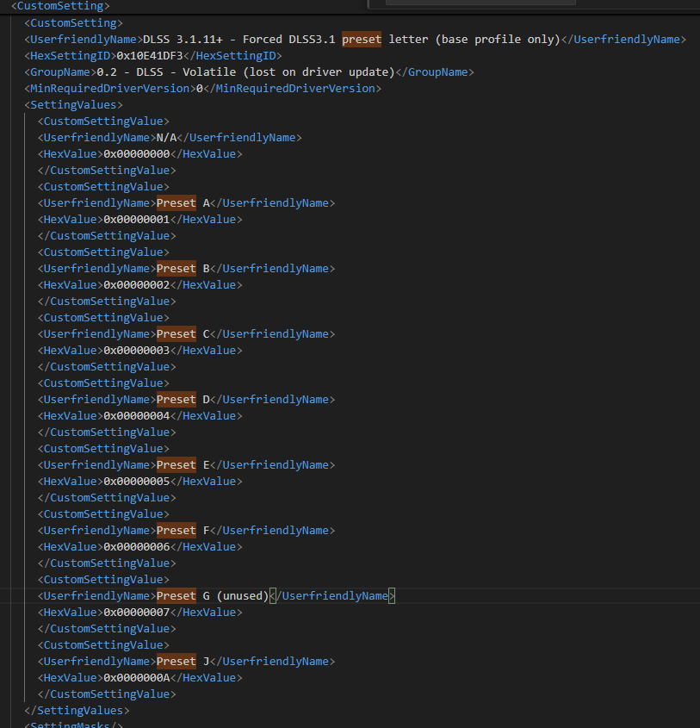Click the closing </GroupName> tag
Screen dimensions: 700x728
pyautogui.click(x=435, y=72)
